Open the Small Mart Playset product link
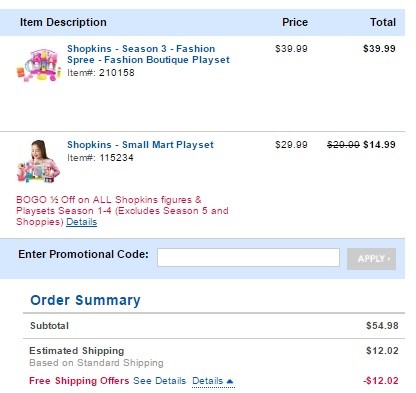 pyautogui.click(x=140, y=145)
